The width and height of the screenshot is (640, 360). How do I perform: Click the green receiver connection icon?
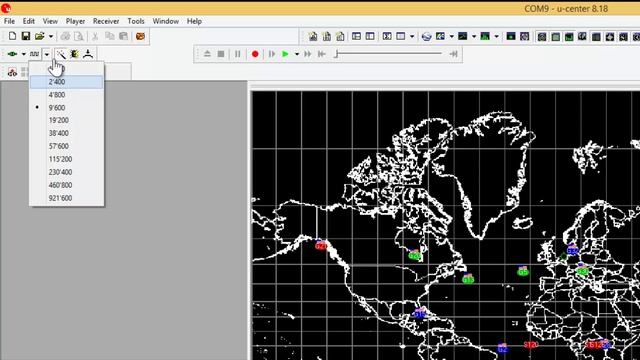[x=12, y=54]
